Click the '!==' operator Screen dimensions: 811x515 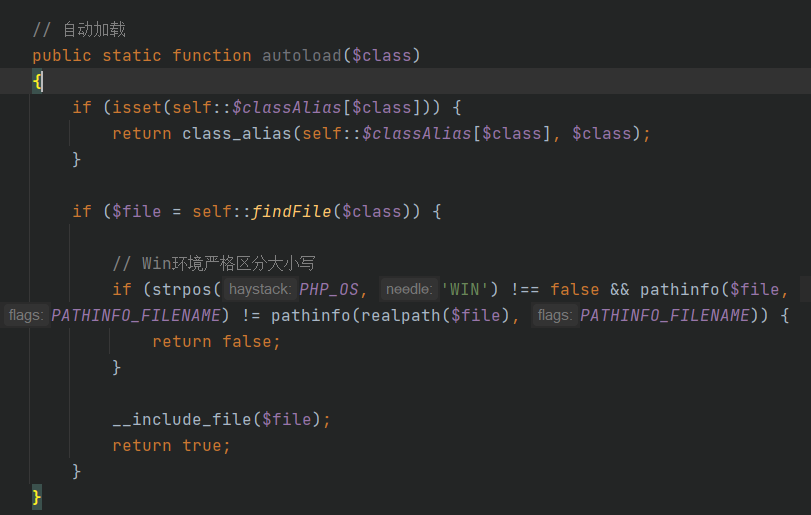[x=525, y=290]
